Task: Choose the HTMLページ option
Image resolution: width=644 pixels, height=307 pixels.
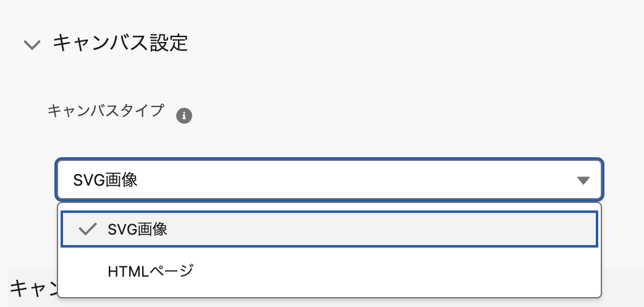Action: pyautogui.click(x=150, y=270)
